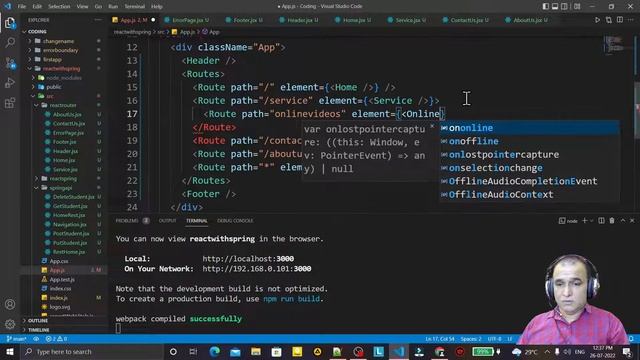Open File Explorer from taskbar
Image resolution: width=640 pixels, height=360 pixels.
tap(256, 351)
